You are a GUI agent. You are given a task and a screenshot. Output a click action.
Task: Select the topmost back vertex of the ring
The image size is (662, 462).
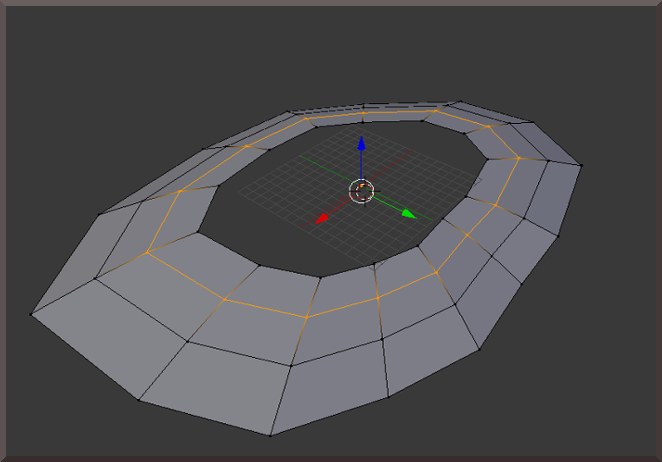457,102
